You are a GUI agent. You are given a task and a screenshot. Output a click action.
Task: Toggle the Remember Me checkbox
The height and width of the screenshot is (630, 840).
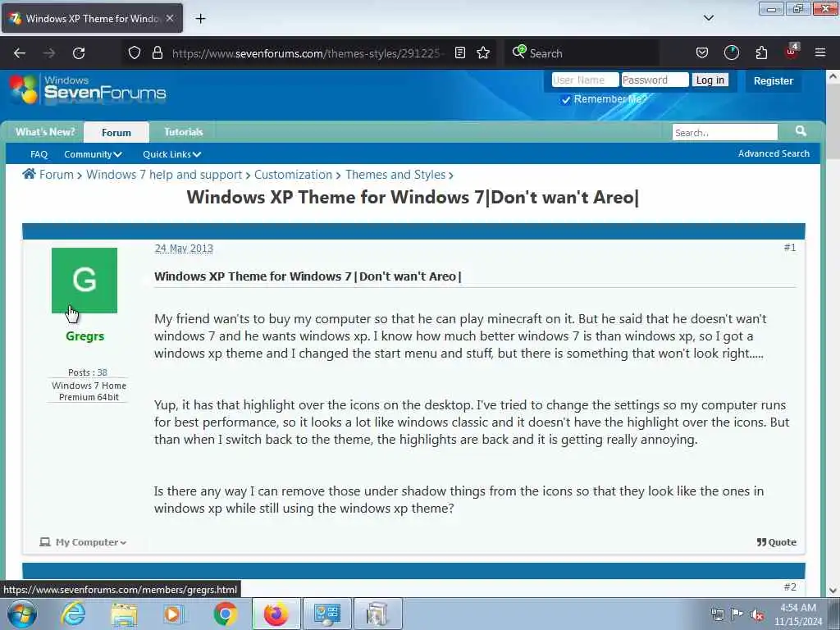pos(566,99)
